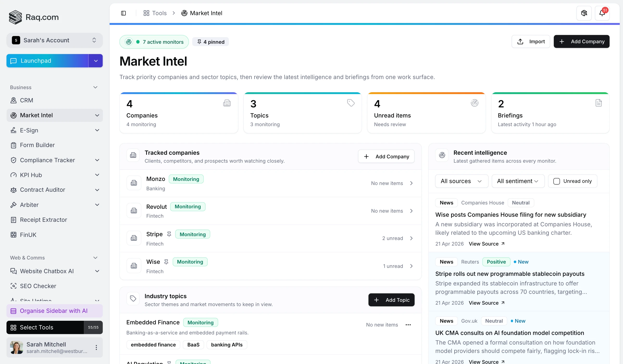Unpin the Stripe company
The height and width of the screenshot is (364, 623).
tap(169, 234)
